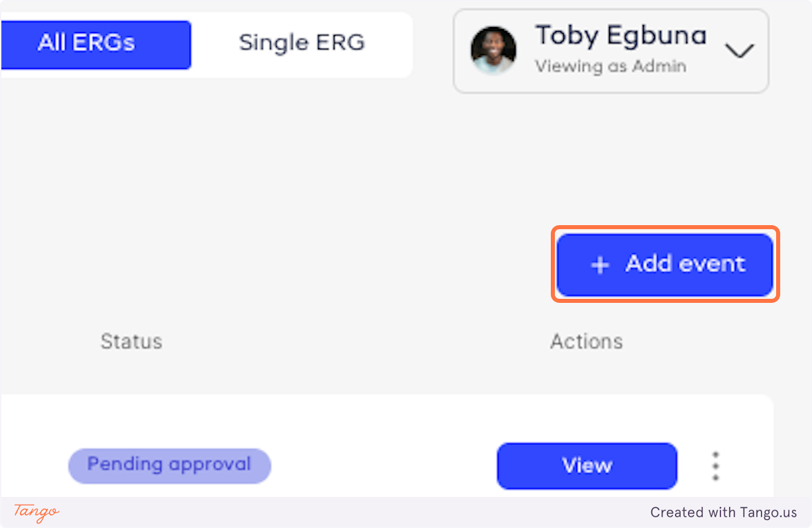
Task: Click the Tango logo in the footer
Action: click(x=37, y=512)
